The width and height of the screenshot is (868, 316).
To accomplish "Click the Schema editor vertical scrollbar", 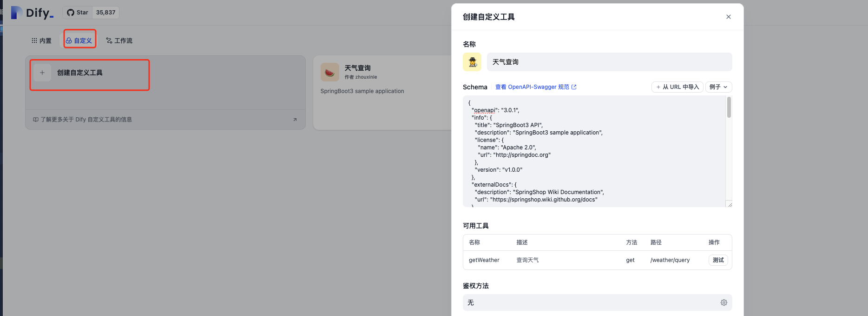I will tap(729, 108).
